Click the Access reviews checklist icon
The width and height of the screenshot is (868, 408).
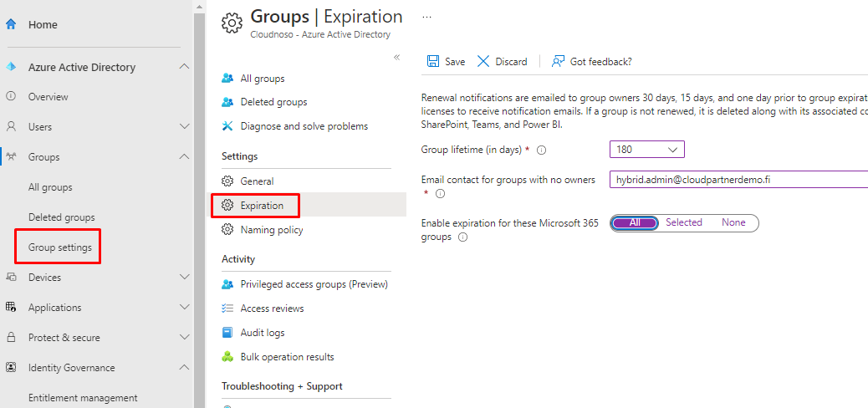(227, 309)
